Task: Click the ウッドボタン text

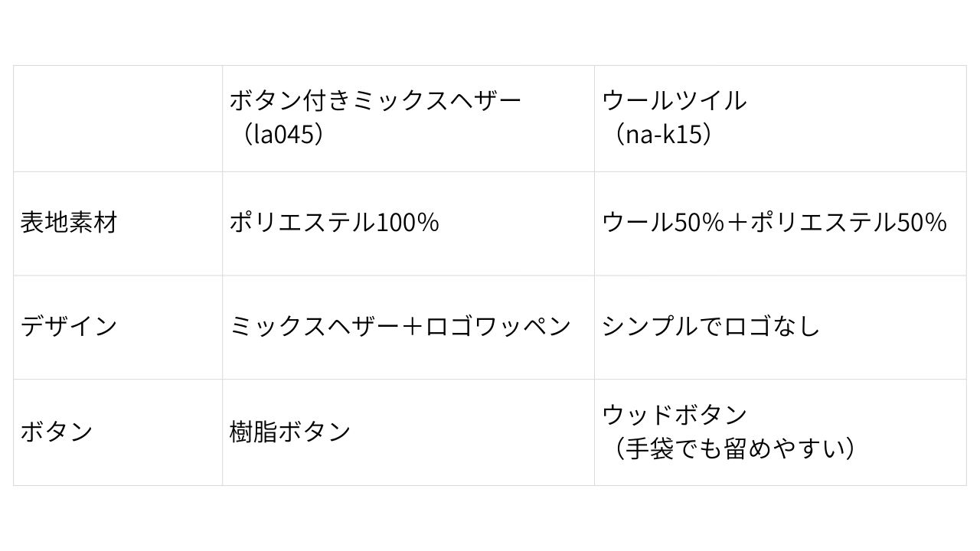Action: click(x=675, y=414)
